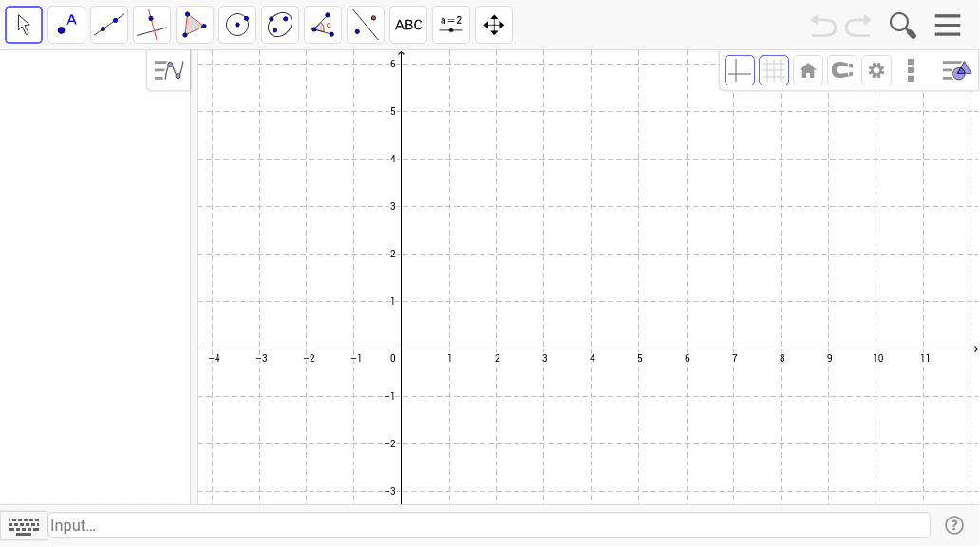Open the Search magnifier

[x=902, y=26]
